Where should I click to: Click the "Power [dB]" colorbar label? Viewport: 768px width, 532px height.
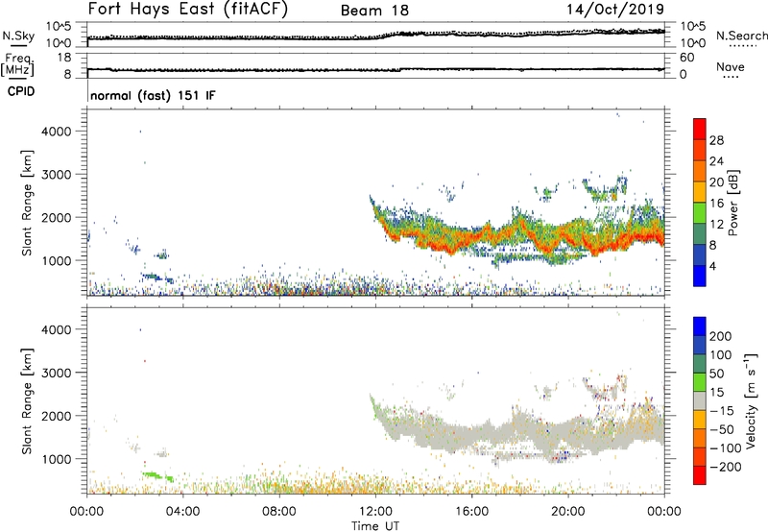(733, 203)
